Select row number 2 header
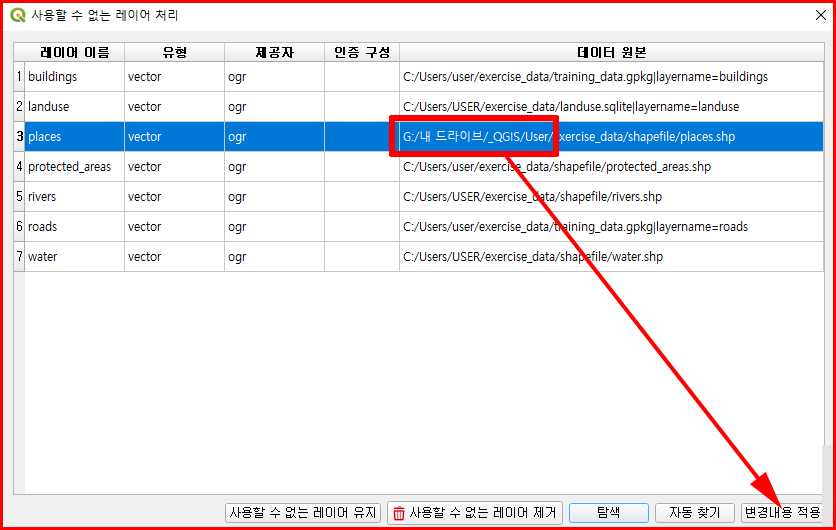Screen dimensions: 836x530 pyautogui.click(x=19, y=106)
